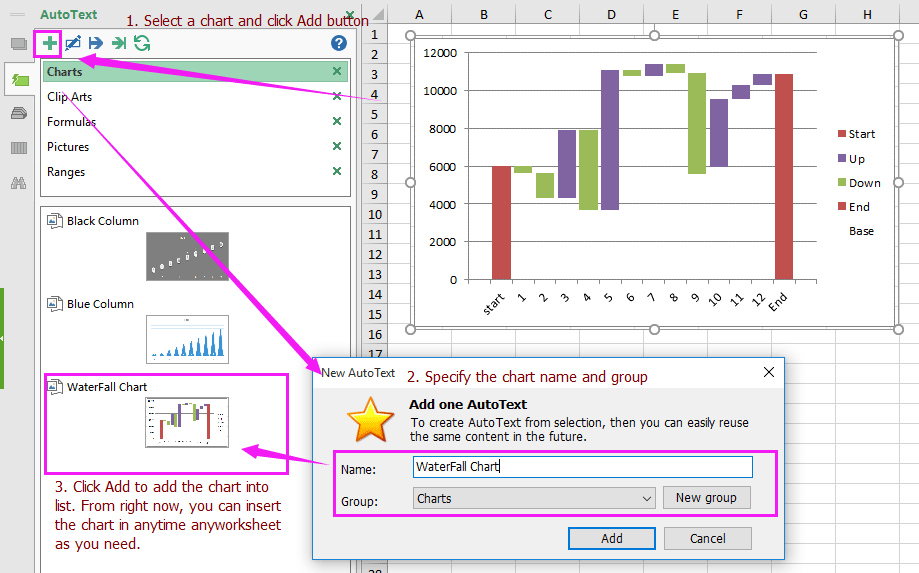This screenshot has width=919, height=573.
Task: Cancel the New AutoText dialog
Action: [x=707, y=538]
